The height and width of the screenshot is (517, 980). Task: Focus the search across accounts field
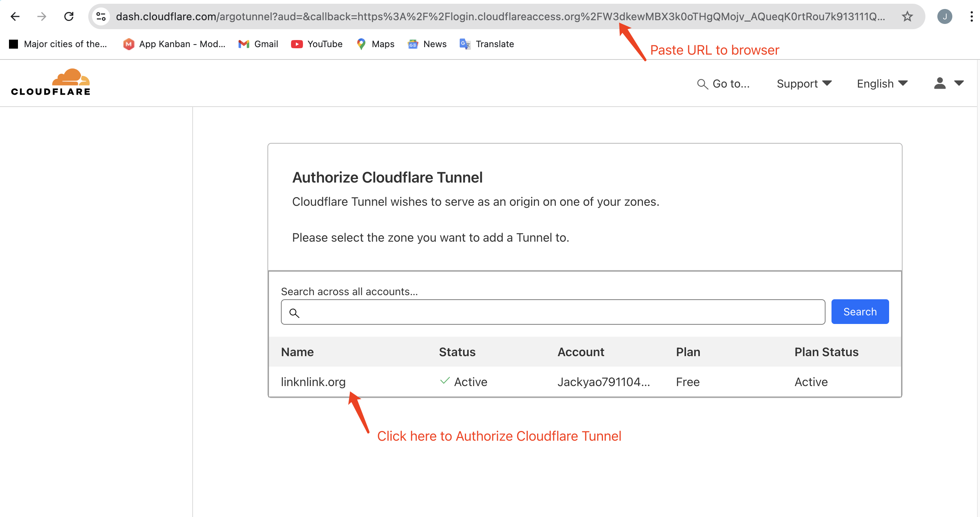[x=552, y=312]
